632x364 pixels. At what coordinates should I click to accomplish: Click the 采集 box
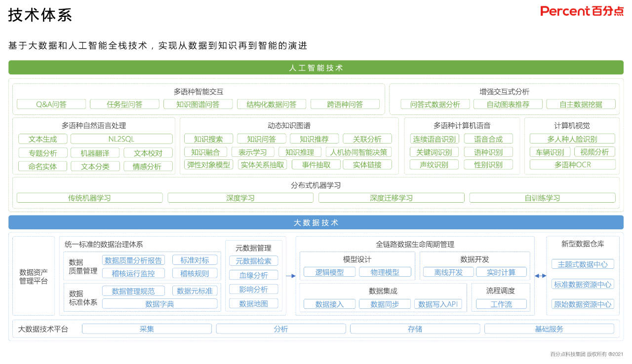pos(147,329)
